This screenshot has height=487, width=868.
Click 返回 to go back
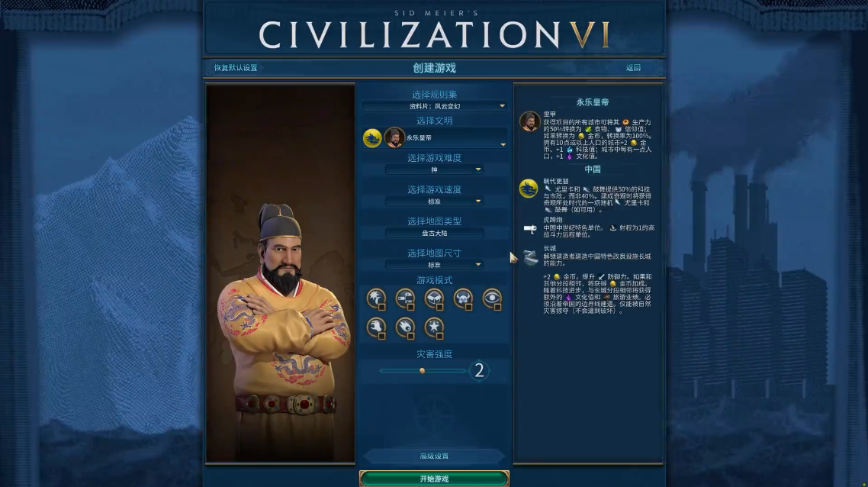(633, 68)
